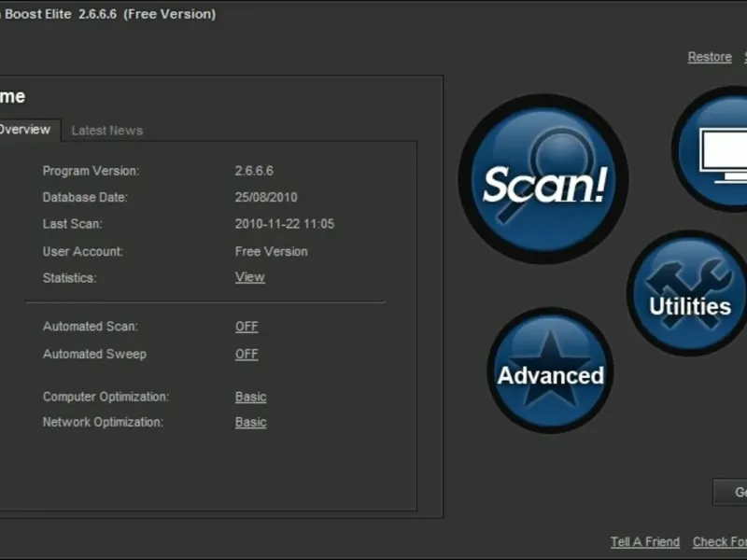The image size is (747, 560).
Task: Toggle Automated Scan OFF link
Action: click(x=247, y=327)
